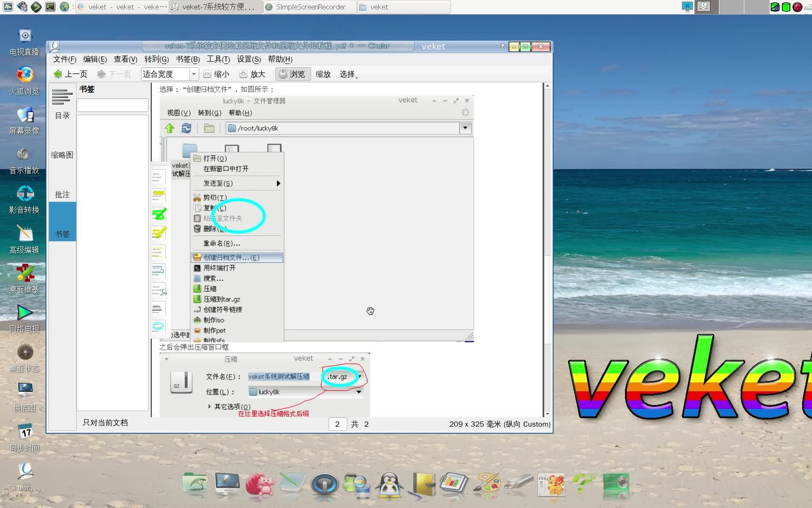Show the 目录 contents sidebar panel
Image resolution: width=812 pixels, height=508 pixels.
coord(62,104)
